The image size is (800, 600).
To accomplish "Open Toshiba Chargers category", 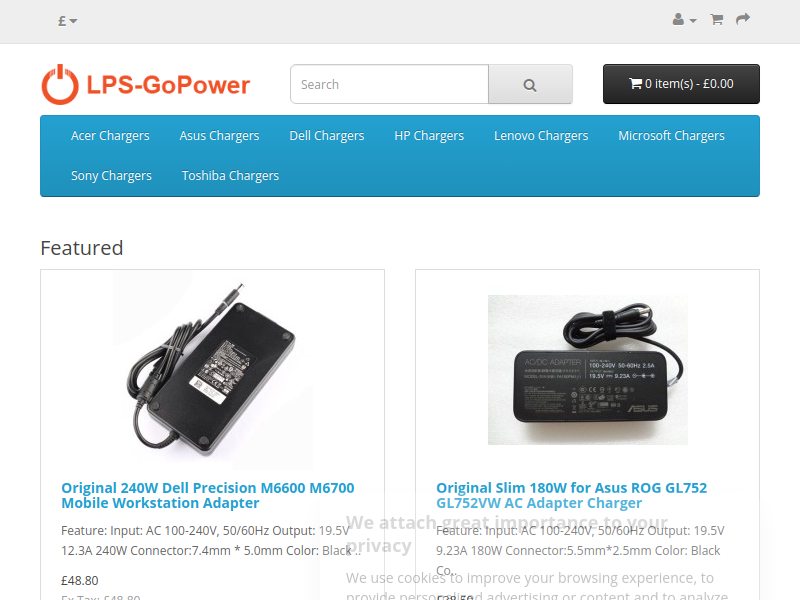I will point(230,176).
